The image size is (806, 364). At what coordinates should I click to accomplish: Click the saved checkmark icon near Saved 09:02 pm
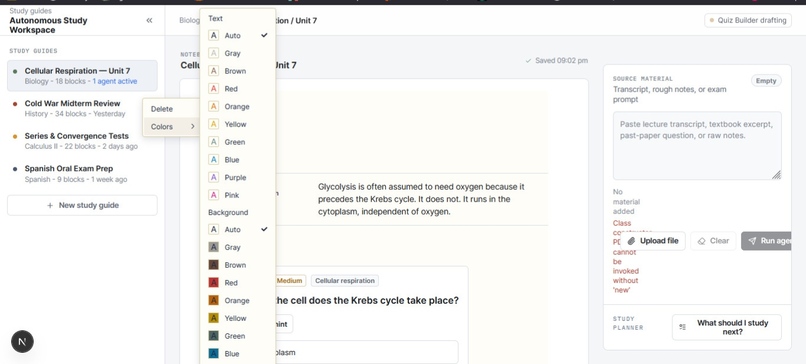coord(528,61)
